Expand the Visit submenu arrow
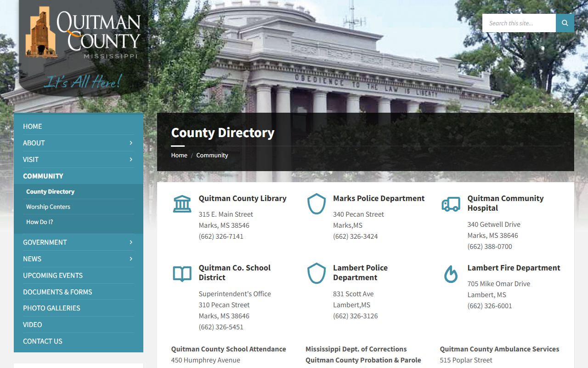 pyautogui.click(x=131, y=160)
